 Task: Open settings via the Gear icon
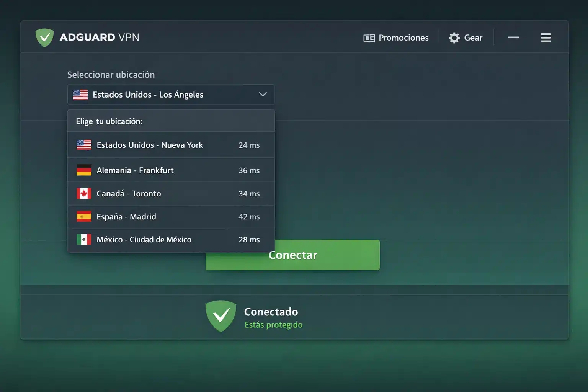[454, 38]
